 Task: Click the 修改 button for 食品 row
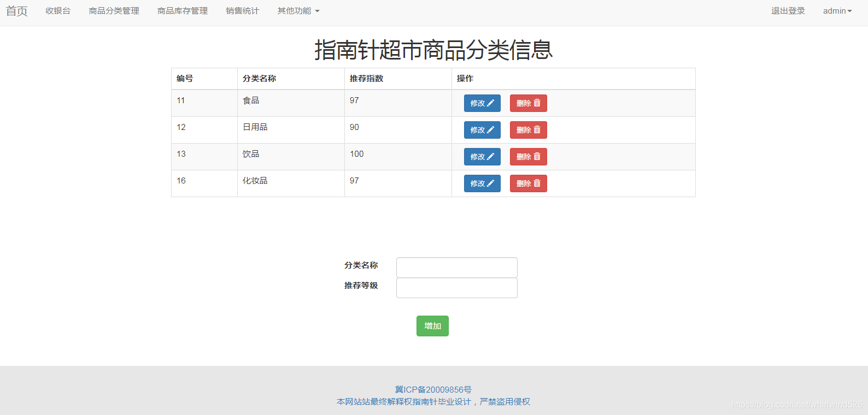(x=482, y=103)
